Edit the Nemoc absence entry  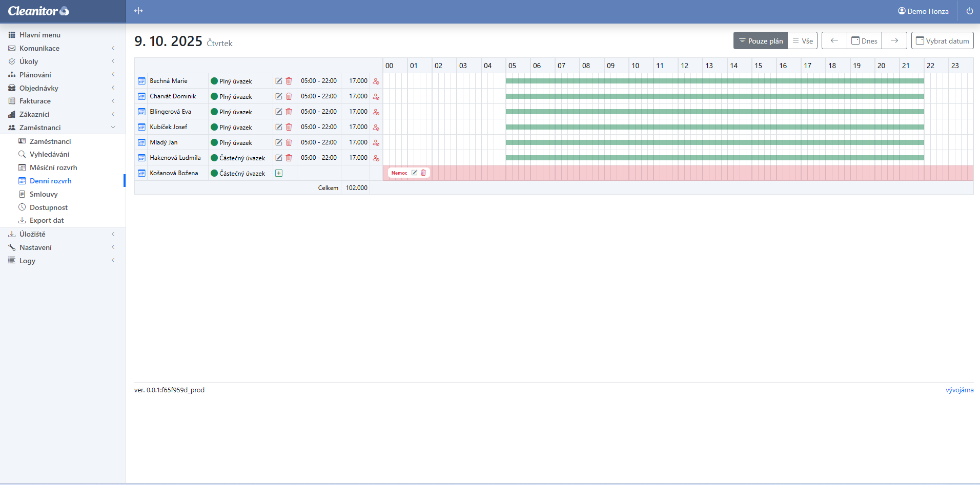point(415,173)
